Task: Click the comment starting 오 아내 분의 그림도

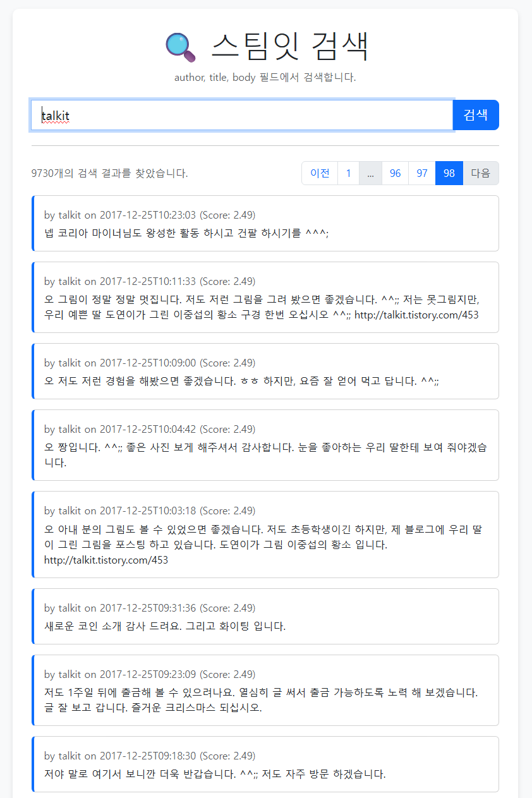Action: point(263,543)
